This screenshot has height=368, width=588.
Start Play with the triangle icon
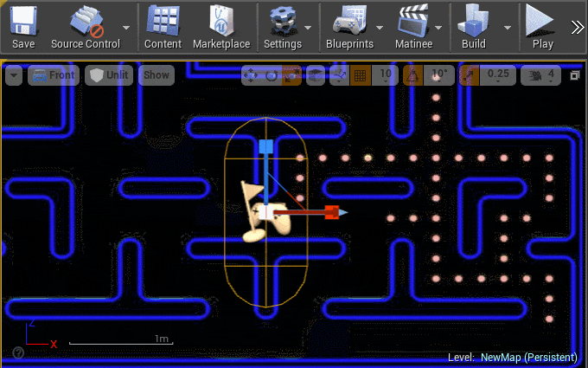click(x=540, y=20)
